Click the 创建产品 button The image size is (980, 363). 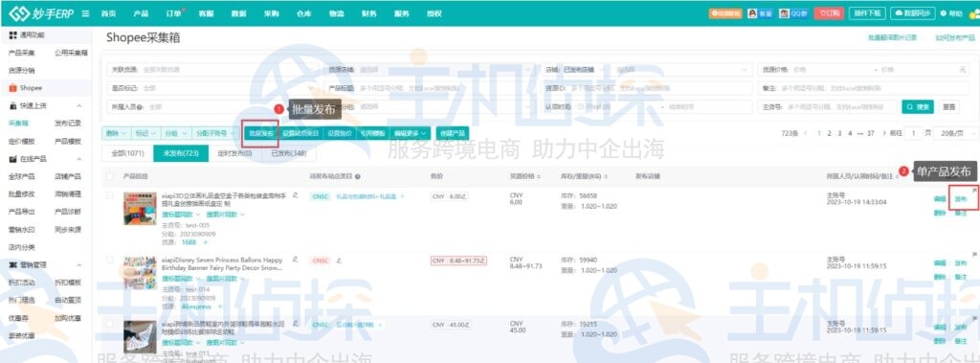(x=453, y=133)
